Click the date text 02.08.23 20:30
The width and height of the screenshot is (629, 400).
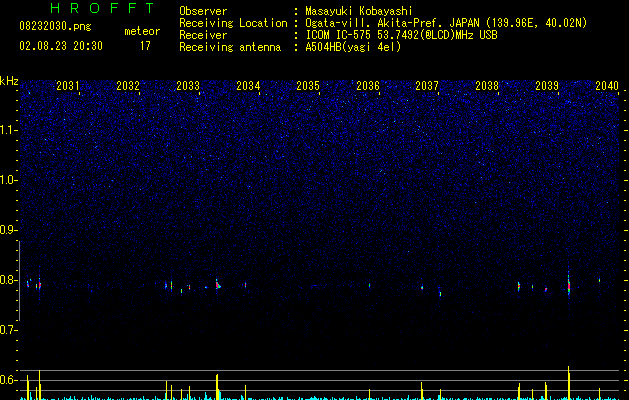[61, 46]
